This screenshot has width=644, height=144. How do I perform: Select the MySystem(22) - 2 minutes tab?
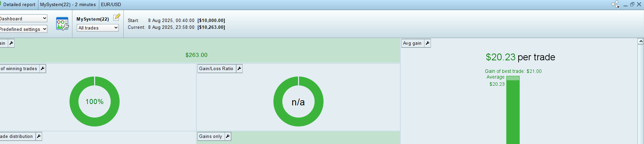68,4
